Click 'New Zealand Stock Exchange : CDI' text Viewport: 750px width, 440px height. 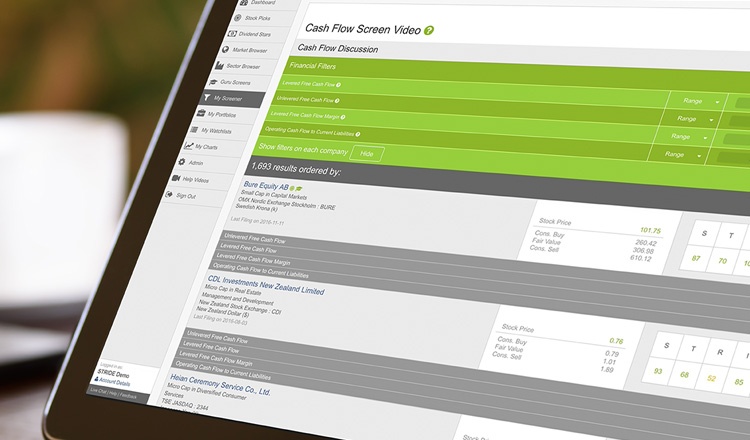click(x=240, y=307)
